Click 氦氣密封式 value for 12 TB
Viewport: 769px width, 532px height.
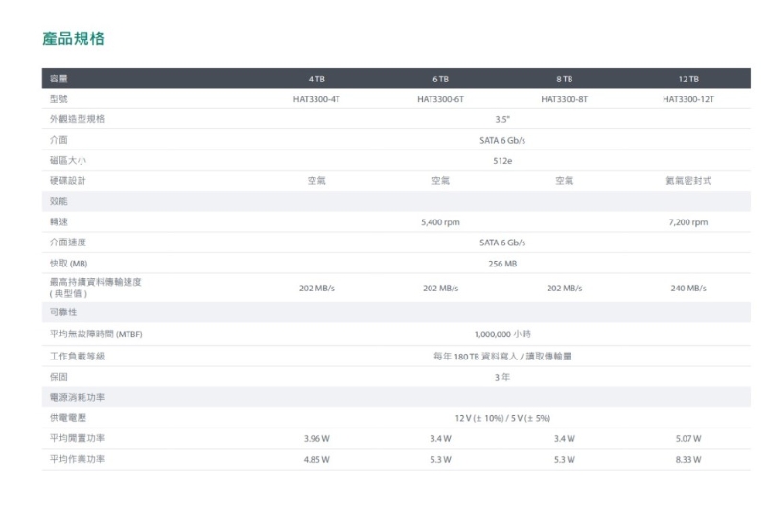click(x=688, y=180)
